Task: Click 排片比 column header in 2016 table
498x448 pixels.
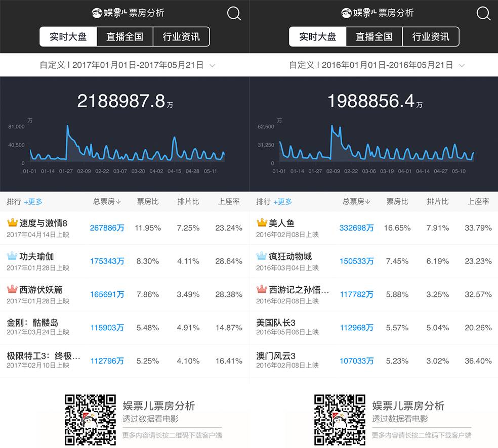Action: (438, 201)
